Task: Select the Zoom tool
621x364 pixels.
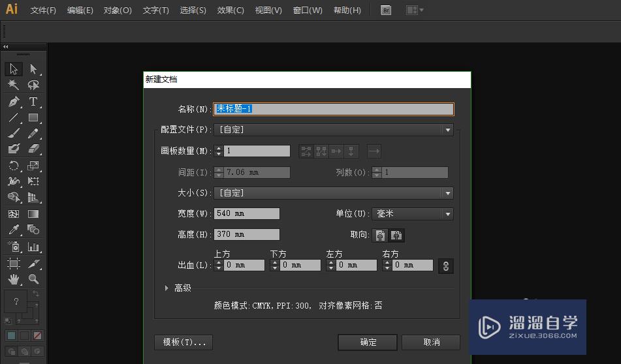Action: click(33, 279)
